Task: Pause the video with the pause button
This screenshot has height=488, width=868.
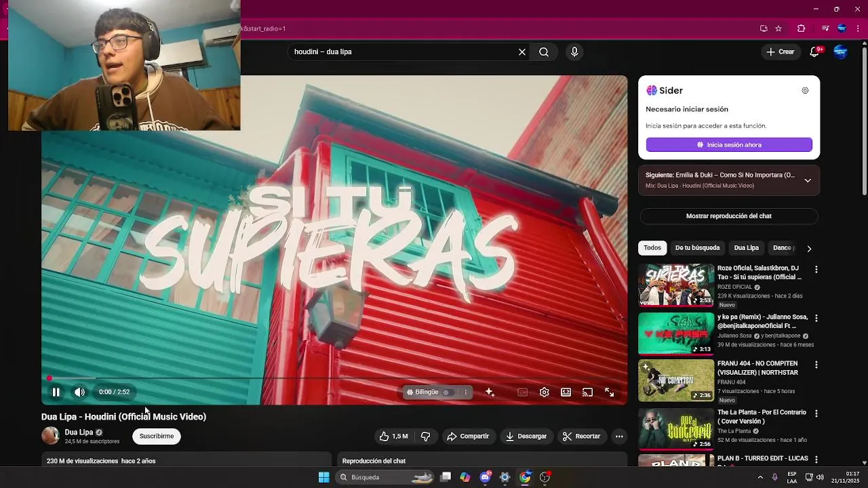Action: 56,392
